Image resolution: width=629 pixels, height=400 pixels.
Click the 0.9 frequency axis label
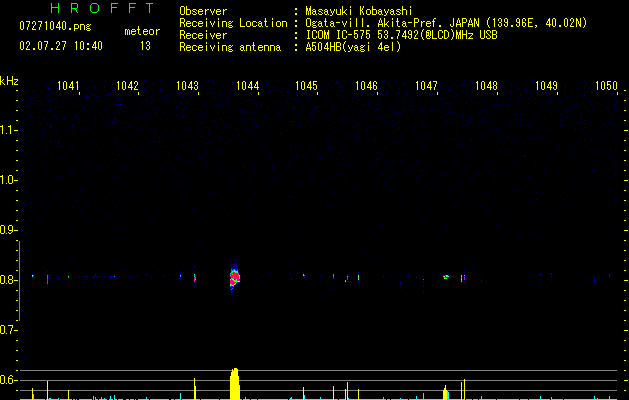click(8, 230)
